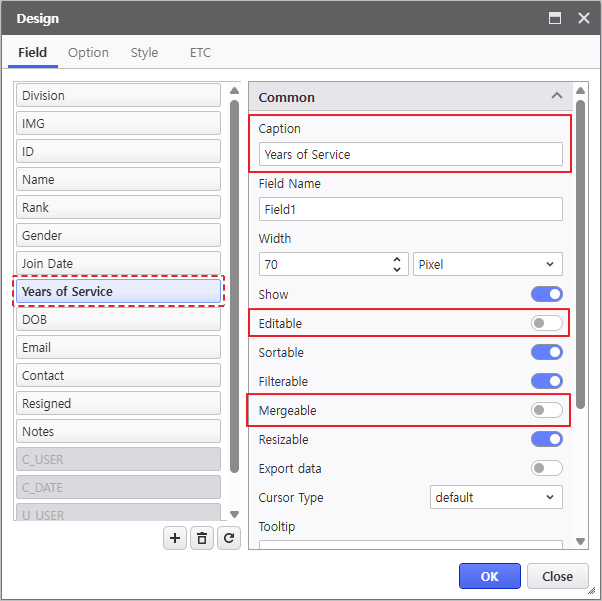Click the add field plus icon
602x601 pixels.
click(x=175, y=538)
